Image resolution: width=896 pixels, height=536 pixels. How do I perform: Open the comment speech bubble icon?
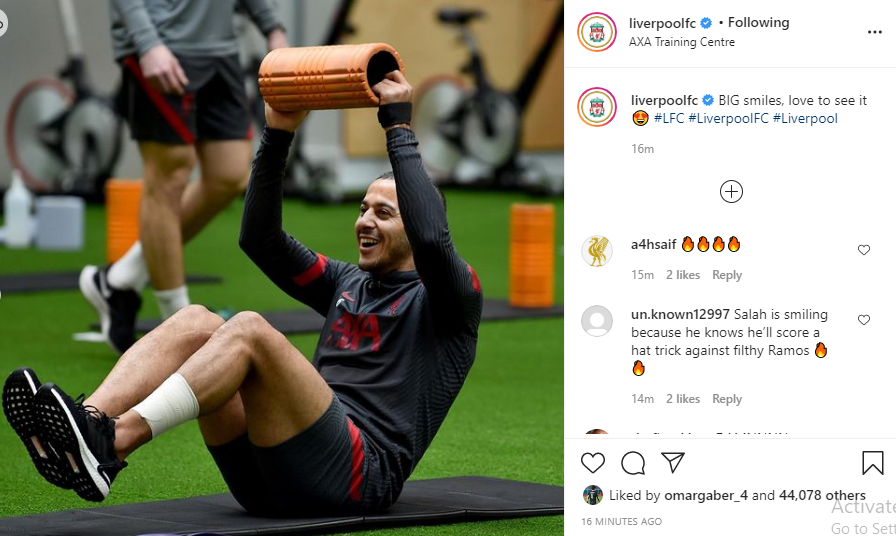(x=633, y=463)
